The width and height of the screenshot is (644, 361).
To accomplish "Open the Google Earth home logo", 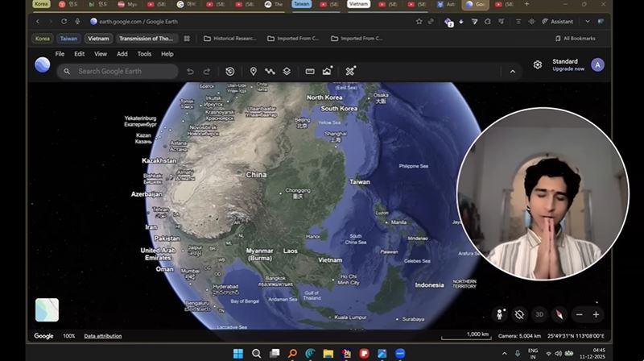I will click(x=43, y=65).
